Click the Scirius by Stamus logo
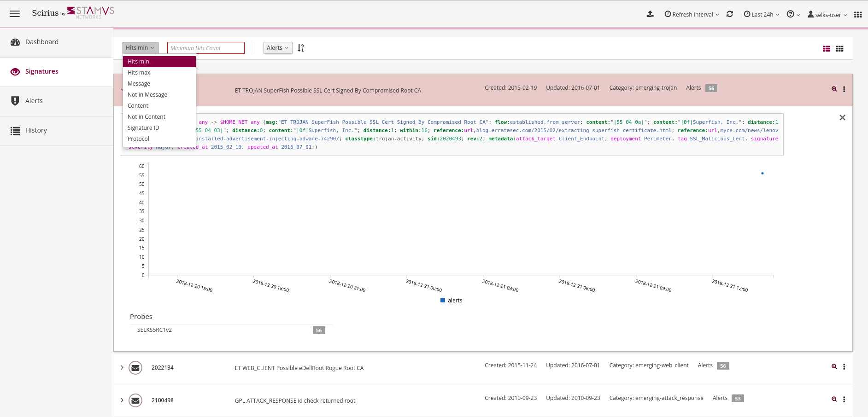 (x=73, y=13)
